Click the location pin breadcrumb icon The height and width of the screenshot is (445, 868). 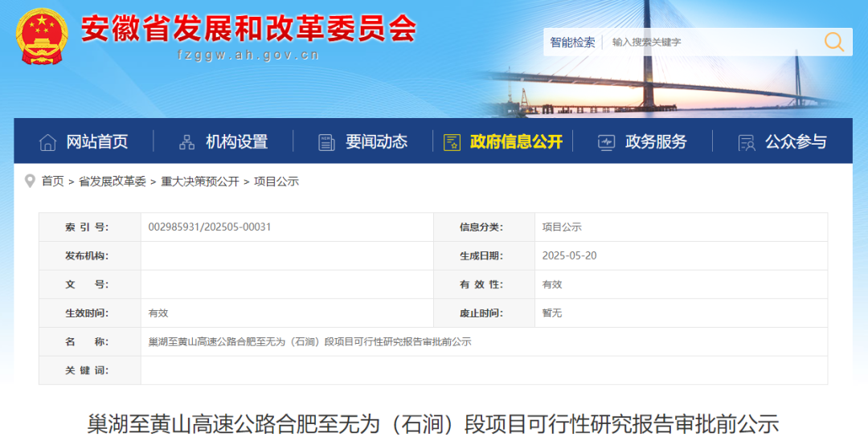click(x=30, y=181)
